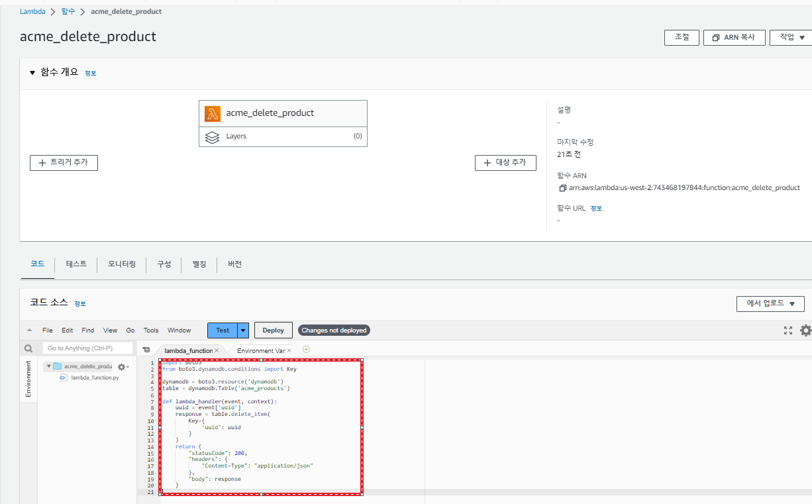Click the function ARN text value
The height and width of the screenshot is (504, 812).
684,188
